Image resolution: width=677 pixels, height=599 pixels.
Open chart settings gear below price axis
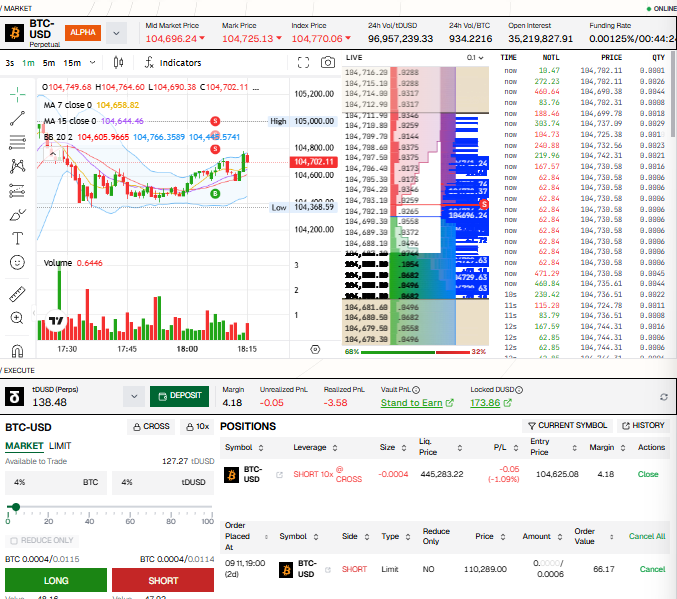[x=315, y=349]
